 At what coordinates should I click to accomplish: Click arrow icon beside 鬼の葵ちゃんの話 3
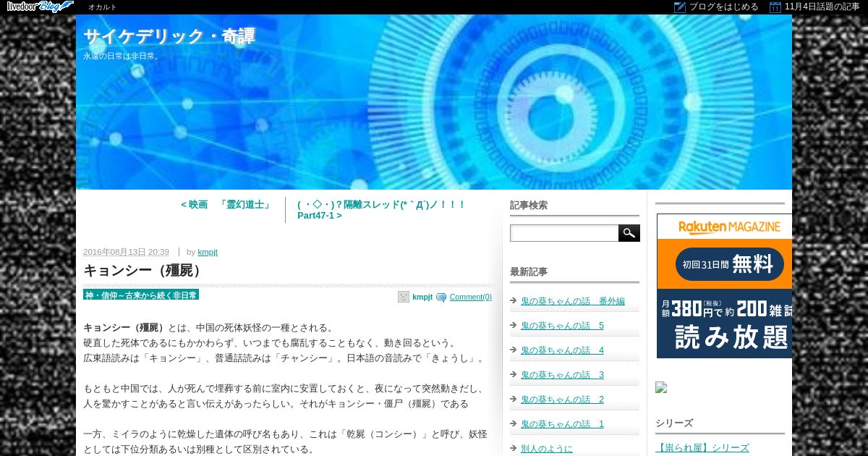click(x=513, y=375)
